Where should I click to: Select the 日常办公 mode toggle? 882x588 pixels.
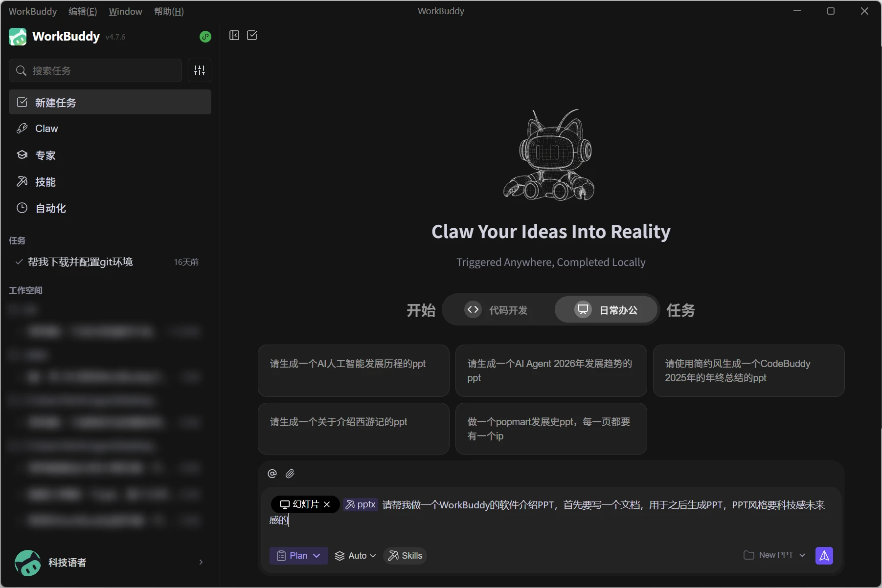click(x=607, y=310)
